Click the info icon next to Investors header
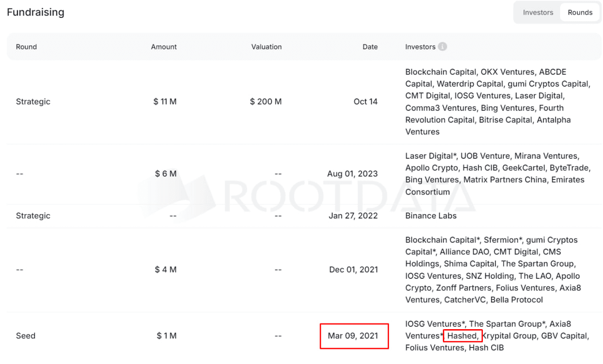 pos(442,47)
